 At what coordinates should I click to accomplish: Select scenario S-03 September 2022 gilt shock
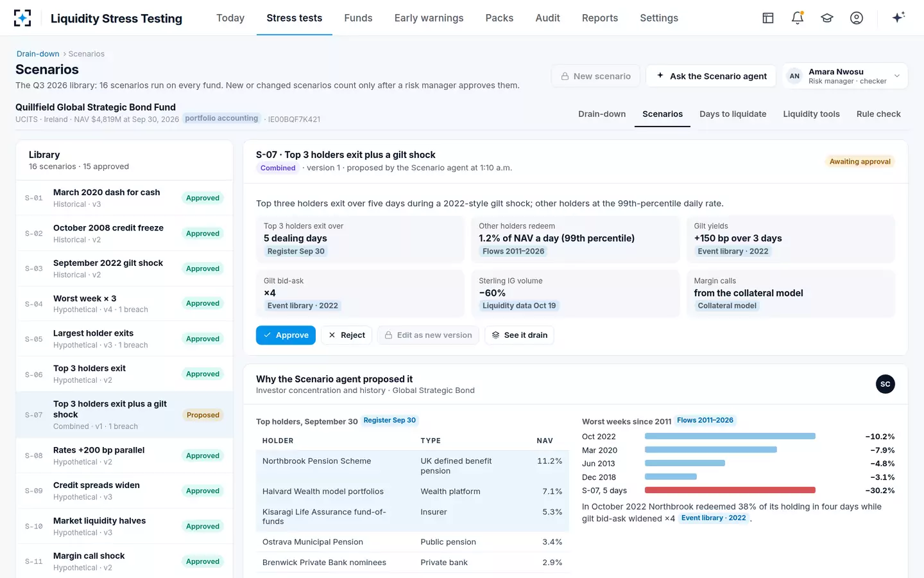(124, 268)
